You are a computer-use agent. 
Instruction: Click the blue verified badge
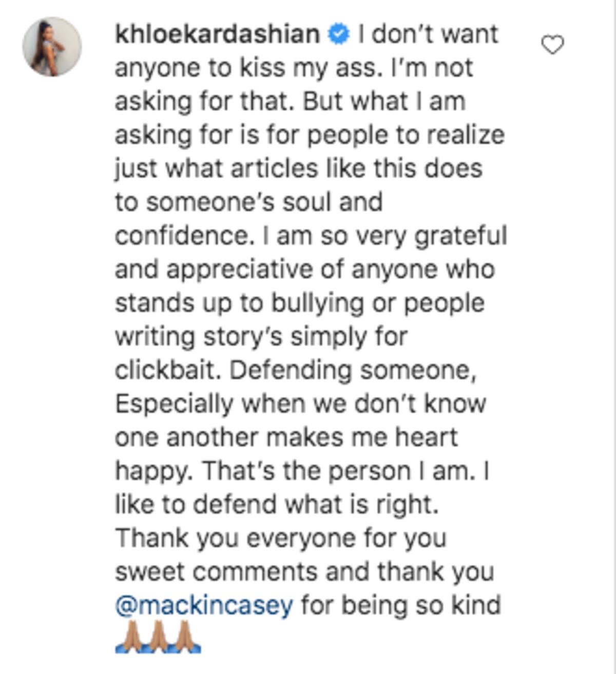pos(339,35)
